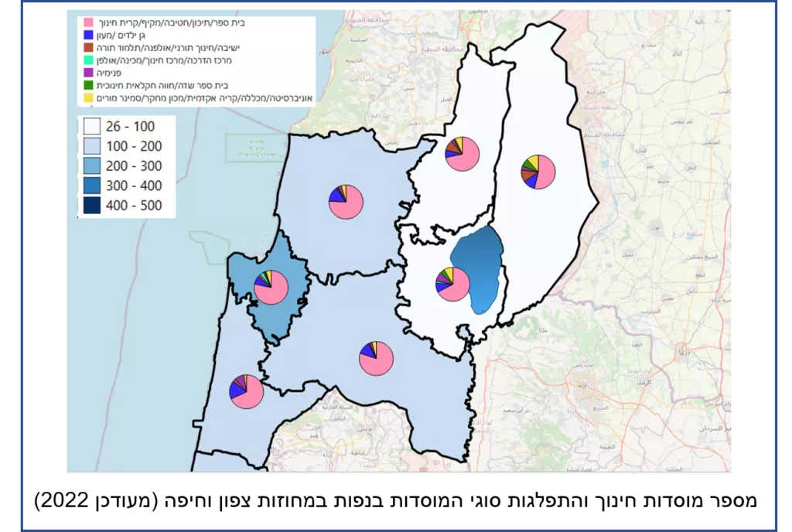The image size is (792, 532).
Task: Click the '300 - 400' range label
Action: pos(134,186)
